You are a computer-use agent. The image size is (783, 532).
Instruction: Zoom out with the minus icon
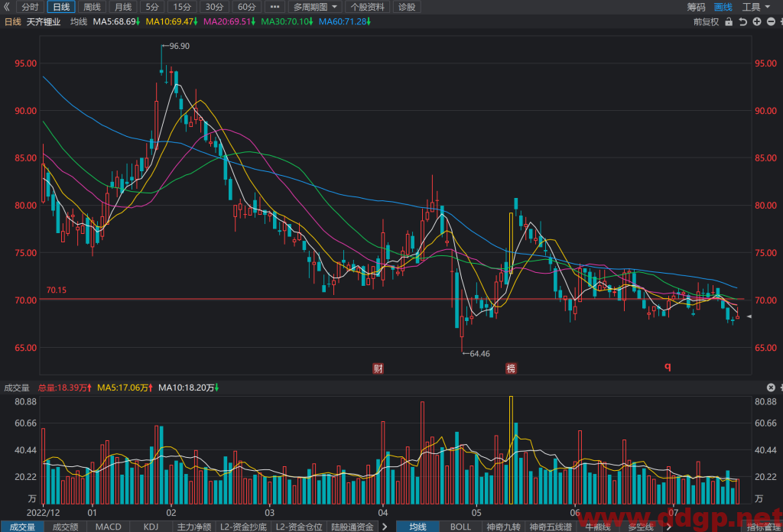[771, 22]
